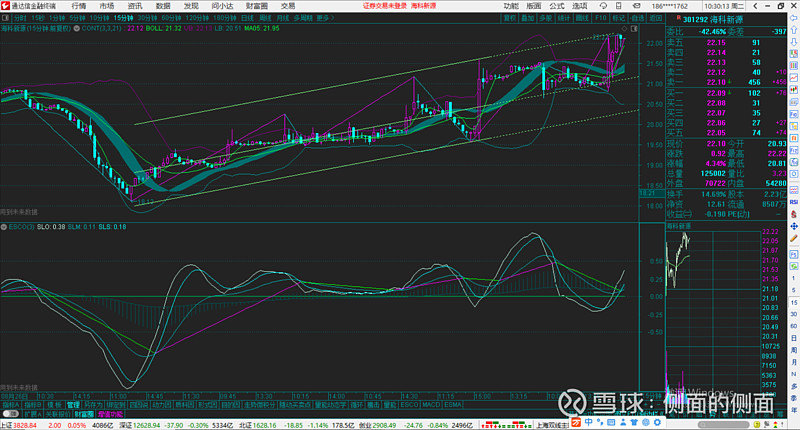Open the 问小达 assistant menu
The height and width of the screenshot is (430, 800).
point(222,6)
